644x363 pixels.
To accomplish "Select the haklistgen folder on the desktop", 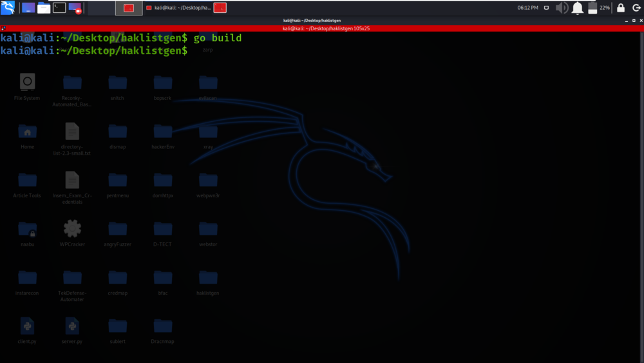I will point(208,283).
